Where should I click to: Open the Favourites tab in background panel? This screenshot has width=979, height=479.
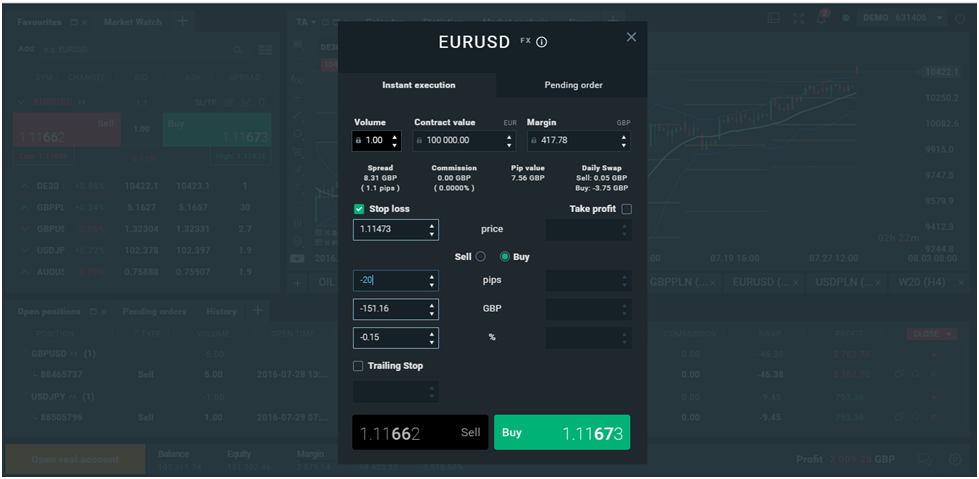[x=39, y=22]
